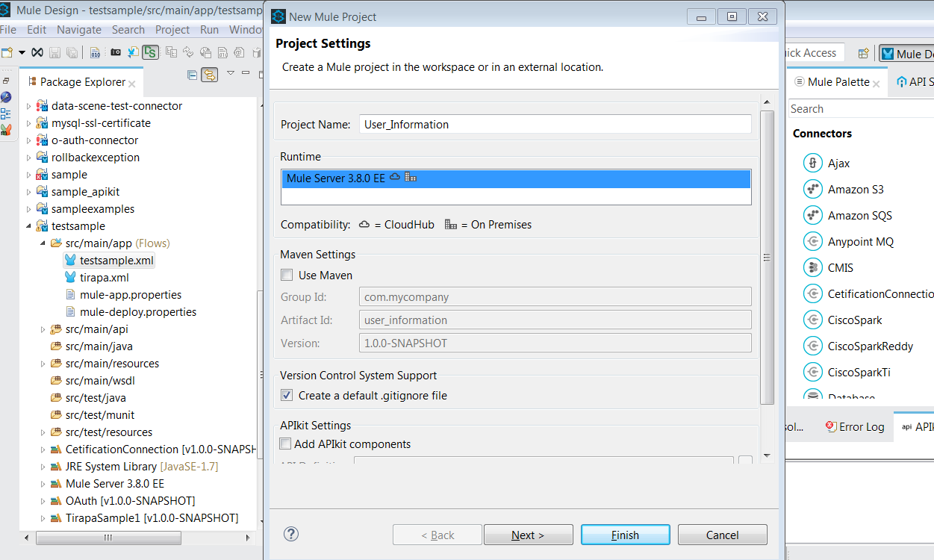Screen dimensions: 934x560
Task: Select the CMIS connector icon
Action: tap(812, 268)
